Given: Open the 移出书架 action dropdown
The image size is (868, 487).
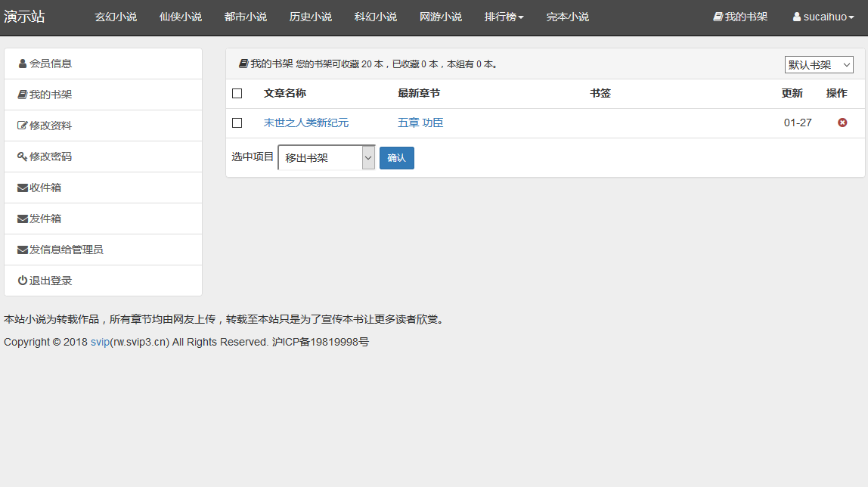Looking at the screenshot, I should point(327,157).
